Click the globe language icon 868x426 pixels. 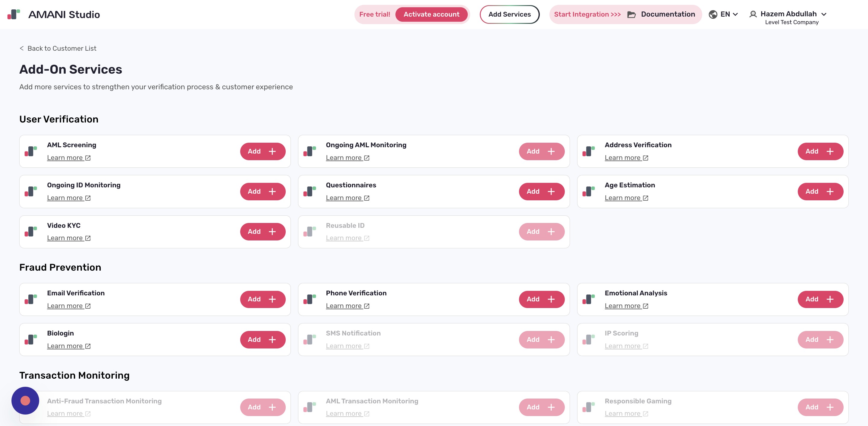coord(713,14)
